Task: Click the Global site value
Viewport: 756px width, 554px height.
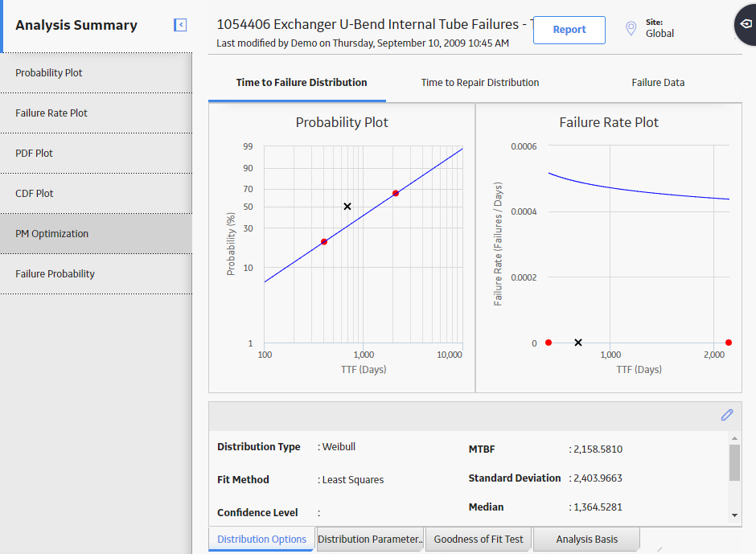Action: point(659,34)
